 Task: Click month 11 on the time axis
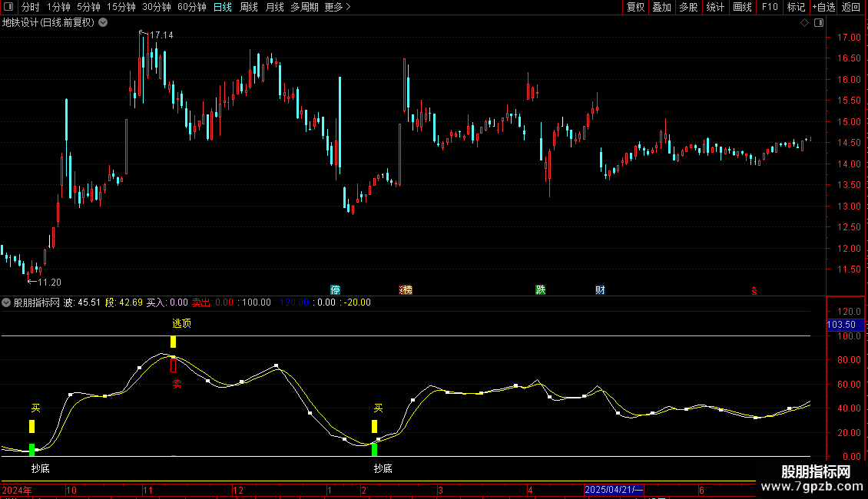147,490
